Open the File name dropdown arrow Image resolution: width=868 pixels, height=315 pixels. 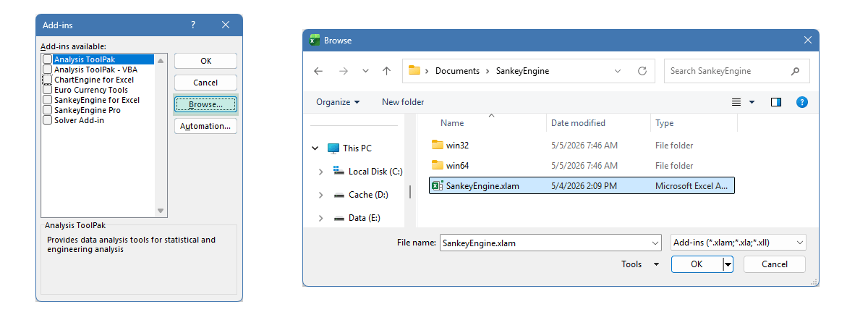click(x=655, y=243)
